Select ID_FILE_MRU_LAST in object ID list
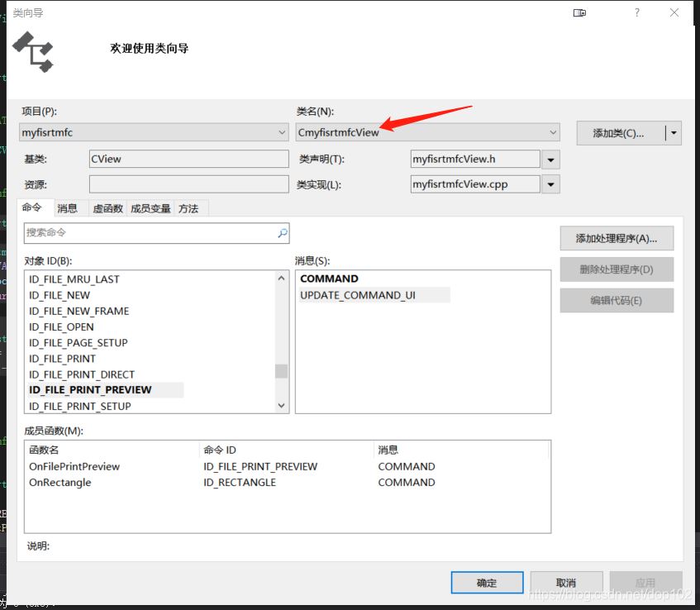700x610 pixels. pyautogui.click(x=74, y=279)
